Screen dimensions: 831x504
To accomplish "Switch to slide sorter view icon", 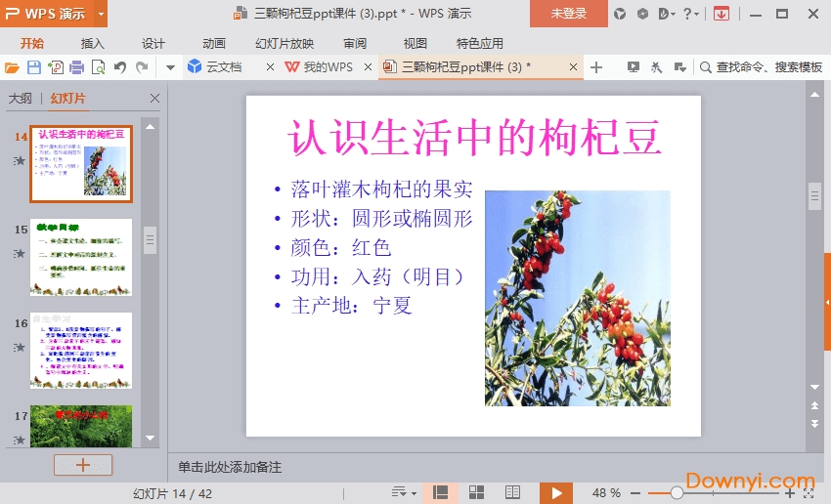I will (476, 493).
